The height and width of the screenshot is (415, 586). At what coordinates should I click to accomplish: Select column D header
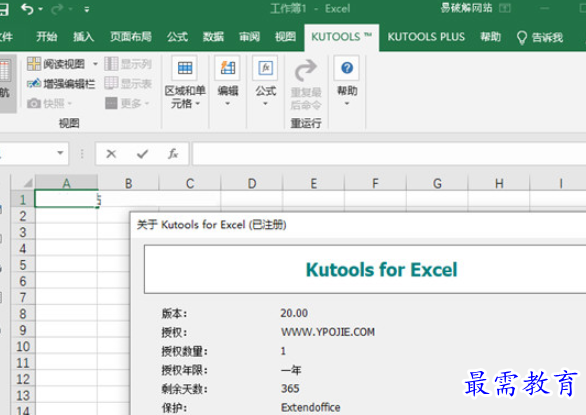point(252,183)
